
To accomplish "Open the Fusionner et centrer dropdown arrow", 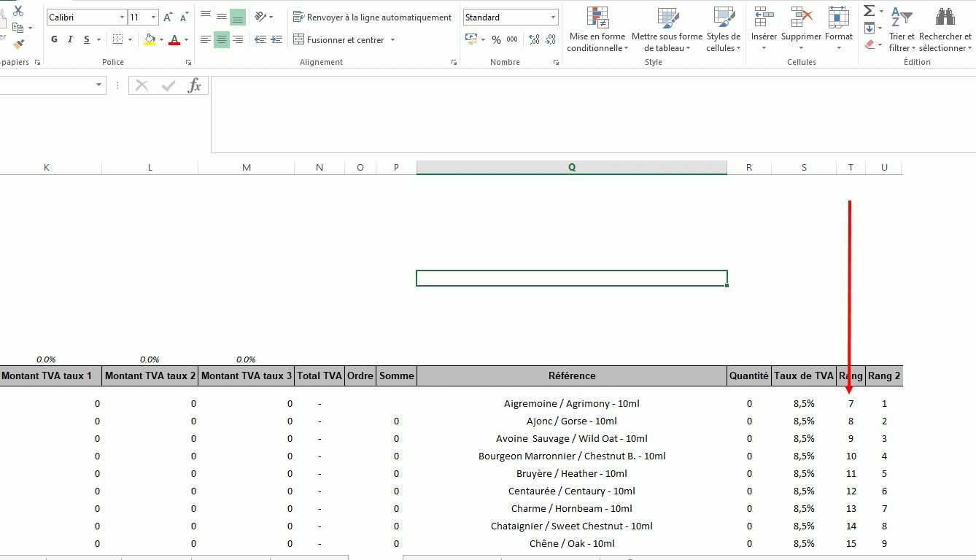I will 392,40.
